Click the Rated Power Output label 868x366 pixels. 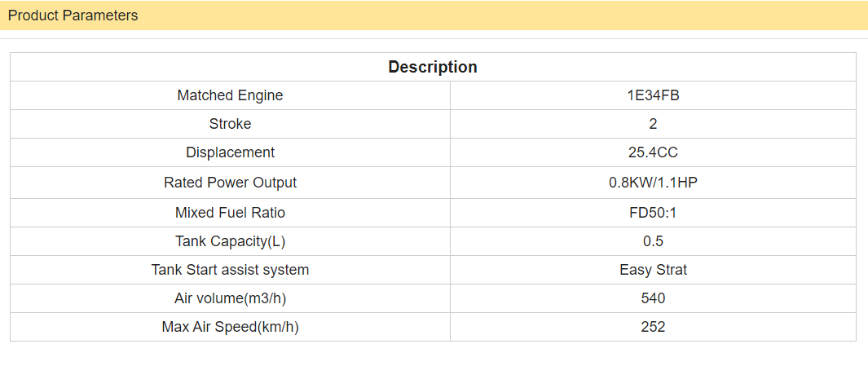(230, 183)
